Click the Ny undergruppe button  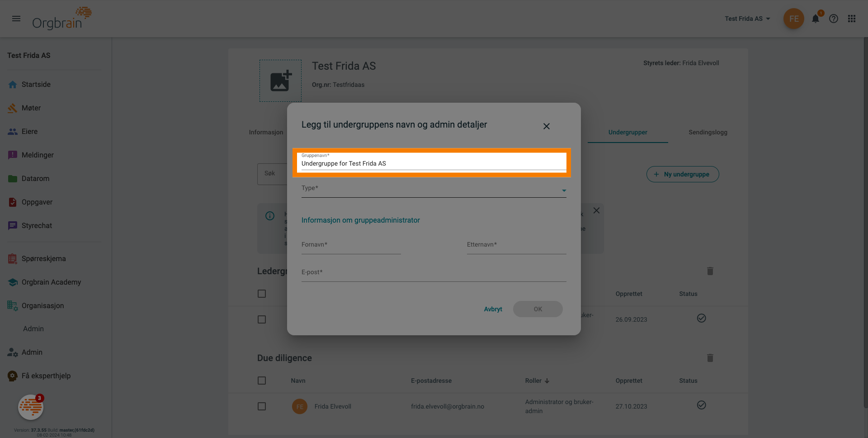683,174
